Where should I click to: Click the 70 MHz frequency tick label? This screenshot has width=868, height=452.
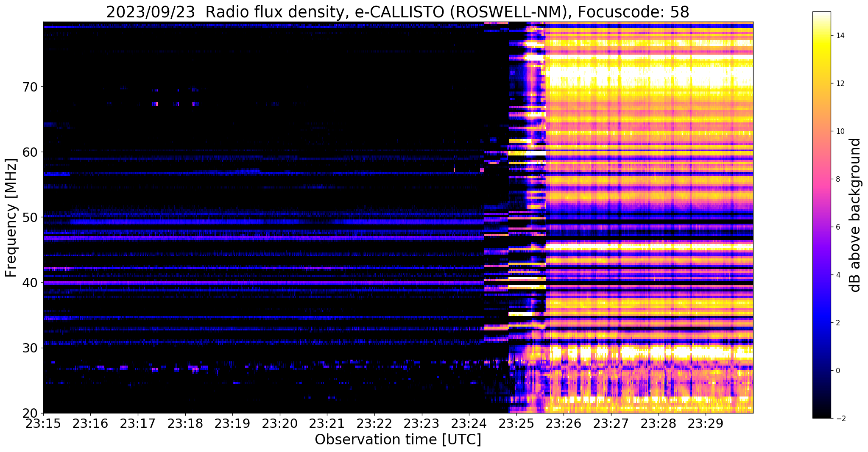pyautogui.click(x=30, y=87)
